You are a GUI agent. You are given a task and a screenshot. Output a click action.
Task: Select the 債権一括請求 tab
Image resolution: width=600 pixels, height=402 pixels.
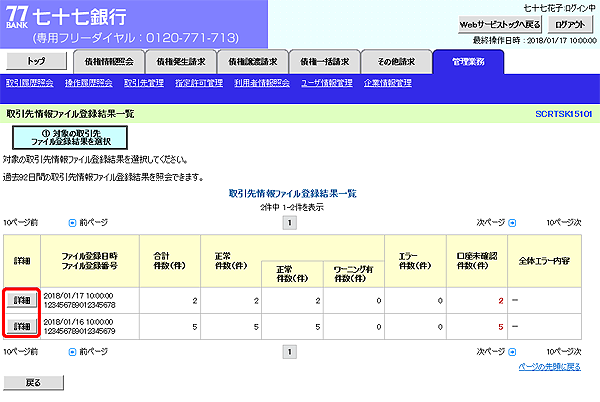click(325, 61)
